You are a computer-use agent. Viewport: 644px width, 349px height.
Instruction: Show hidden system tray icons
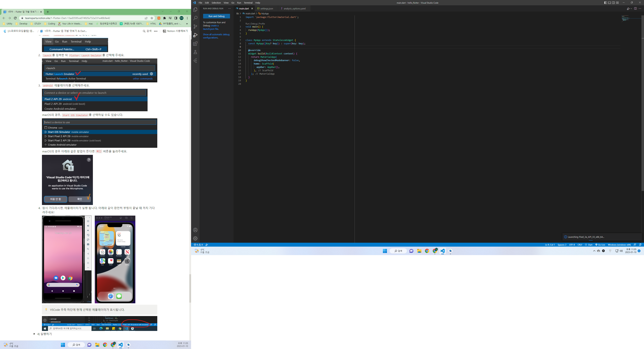coord(594,251)
